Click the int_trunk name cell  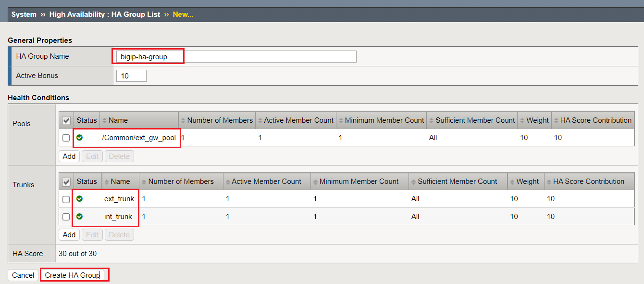[x=118, y=217]
